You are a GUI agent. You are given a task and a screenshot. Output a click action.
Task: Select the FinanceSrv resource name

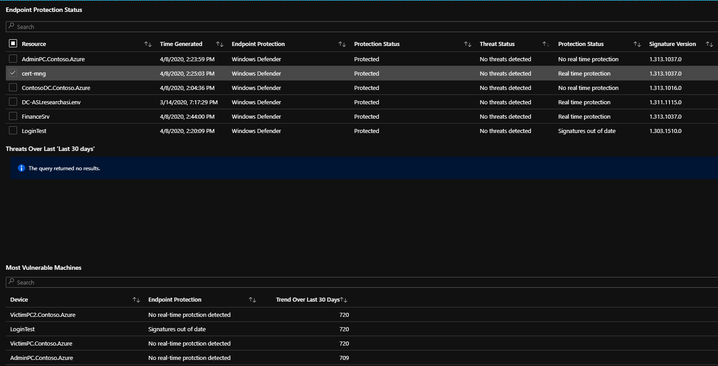[36, 116]
